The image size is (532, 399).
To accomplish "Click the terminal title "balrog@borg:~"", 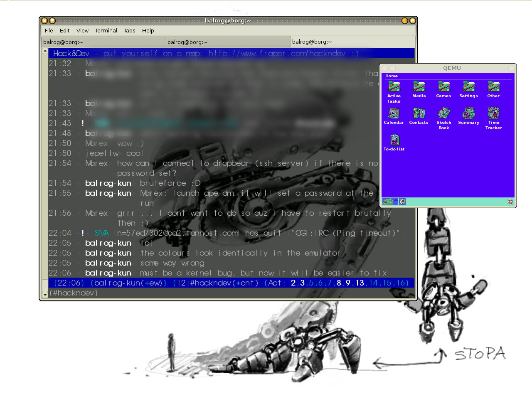I will click(228, 20).
